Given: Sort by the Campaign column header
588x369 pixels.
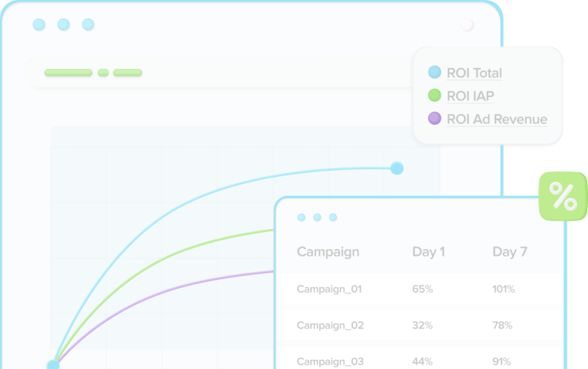Looking at the screenshot, I should click(328, 252).
